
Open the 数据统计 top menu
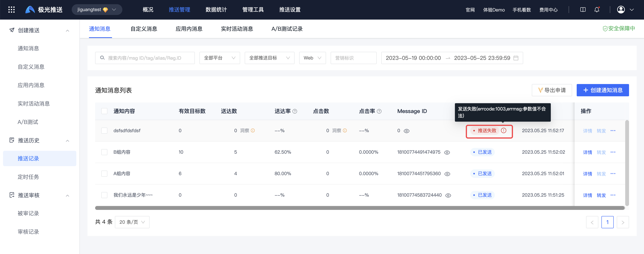(216, 10)
